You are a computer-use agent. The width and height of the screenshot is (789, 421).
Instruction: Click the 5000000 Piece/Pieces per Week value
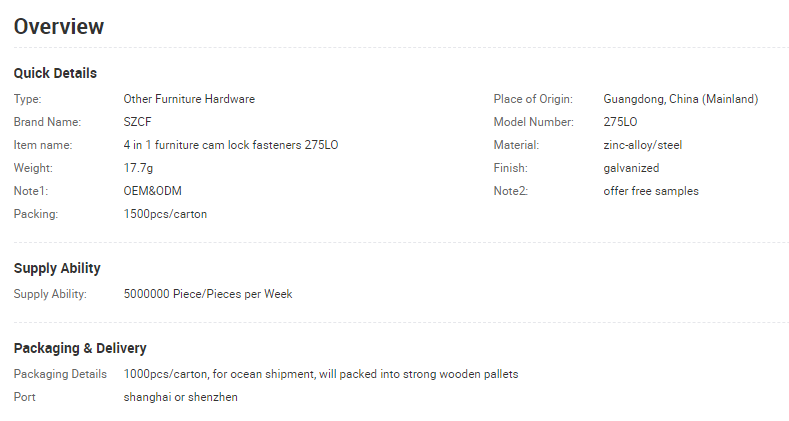[x=208, y=294]
